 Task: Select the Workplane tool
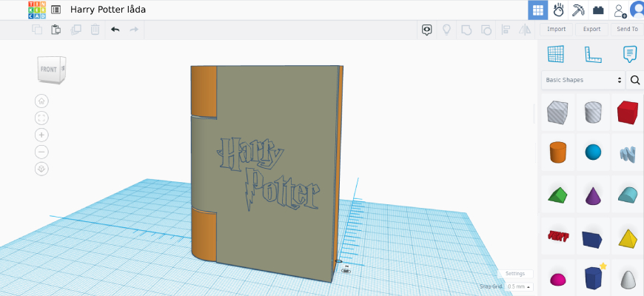pos(556,54)
